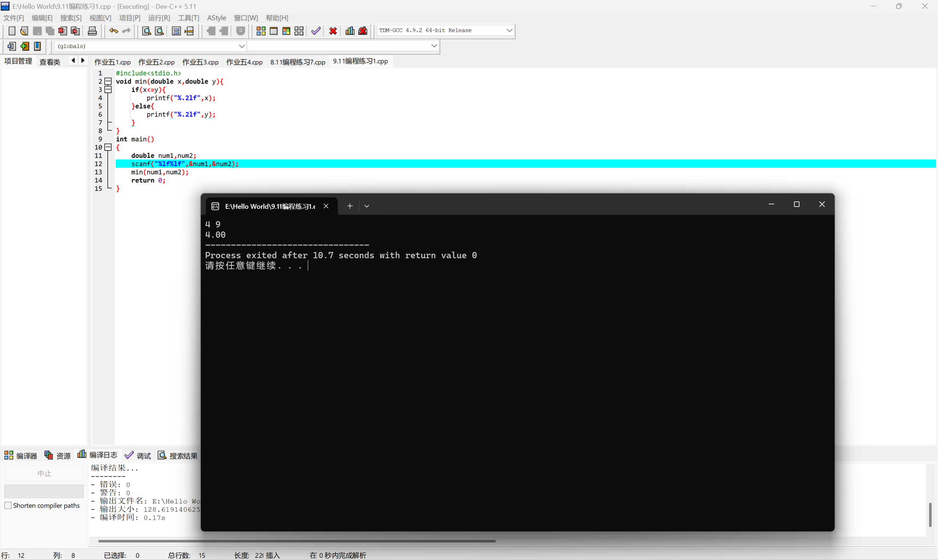
Task: Open the TDM-GCC compiler selection dropdown
Action: pos(509,30)
